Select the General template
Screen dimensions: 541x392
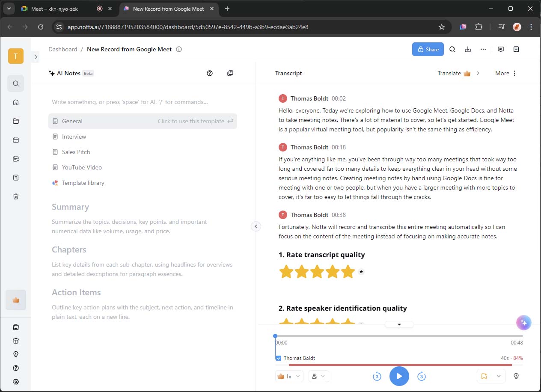pyautogui.click(x=143, y=121)
